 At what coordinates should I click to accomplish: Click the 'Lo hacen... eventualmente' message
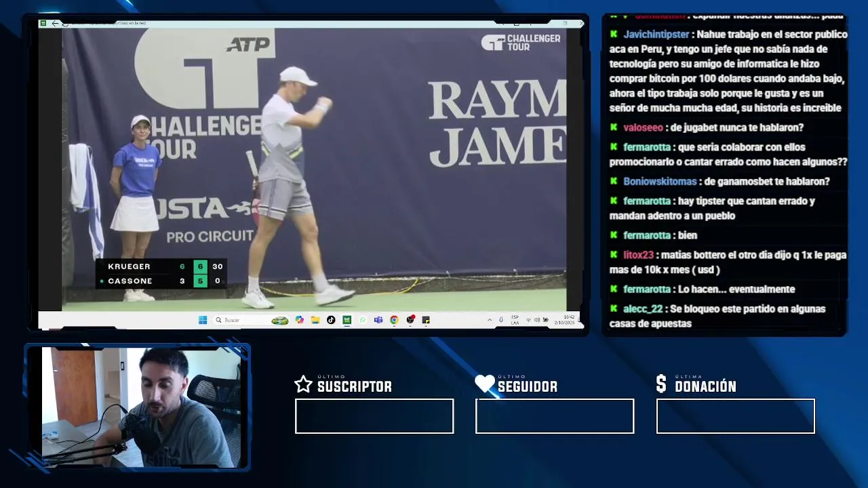point(736,289)
